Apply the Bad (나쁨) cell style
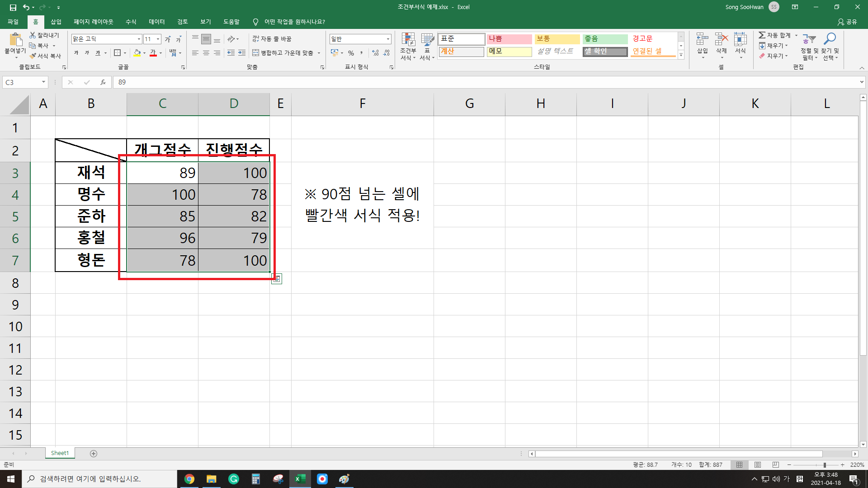The width and height of the screenshot is (868, 488). point(509,39)
